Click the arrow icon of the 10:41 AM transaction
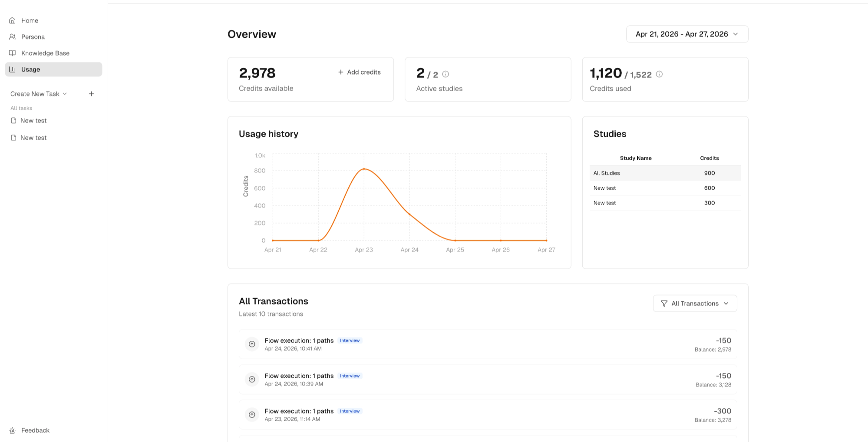Image resolution: width=868 pixels, height=442 pixels. pyautogui.click(x=252, y=344)
